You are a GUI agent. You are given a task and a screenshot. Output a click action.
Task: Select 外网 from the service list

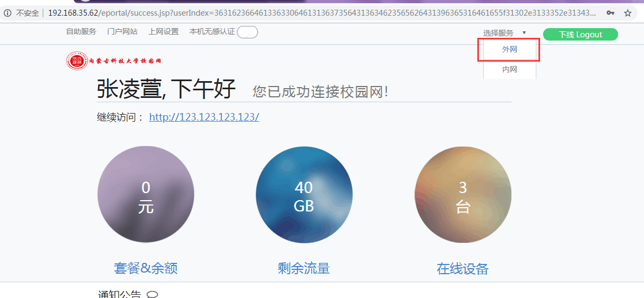tap(510, 50)
